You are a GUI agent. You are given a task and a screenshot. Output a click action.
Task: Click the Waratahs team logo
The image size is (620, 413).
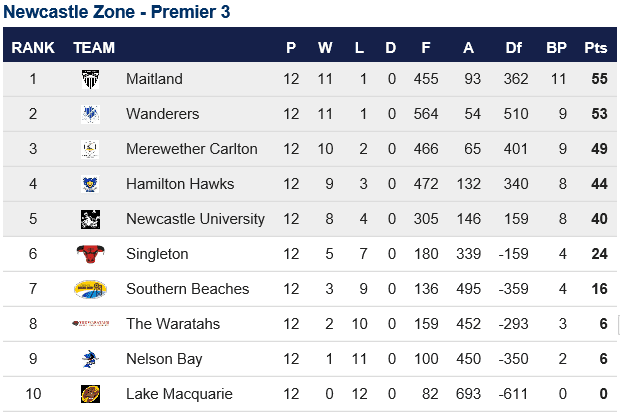(90, 324)
